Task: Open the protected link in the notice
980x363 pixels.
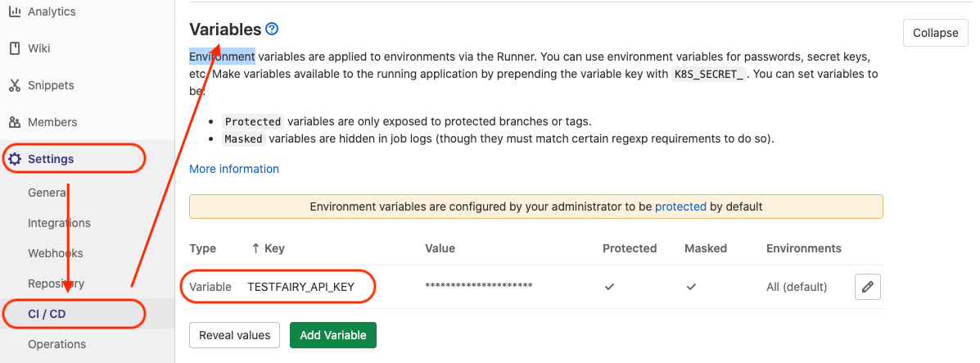Action: (680, 206)
